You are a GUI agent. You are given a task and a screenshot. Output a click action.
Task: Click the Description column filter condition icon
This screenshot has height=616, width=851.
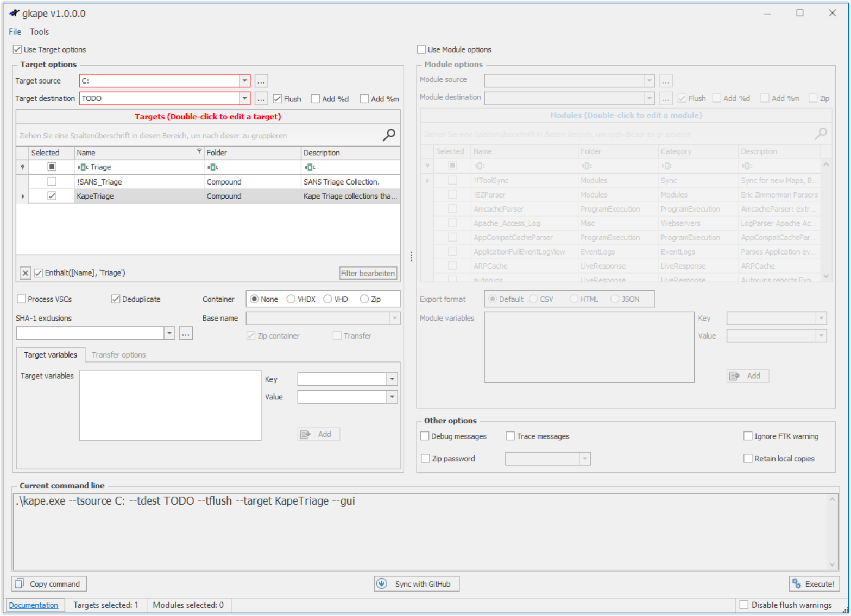310,167
